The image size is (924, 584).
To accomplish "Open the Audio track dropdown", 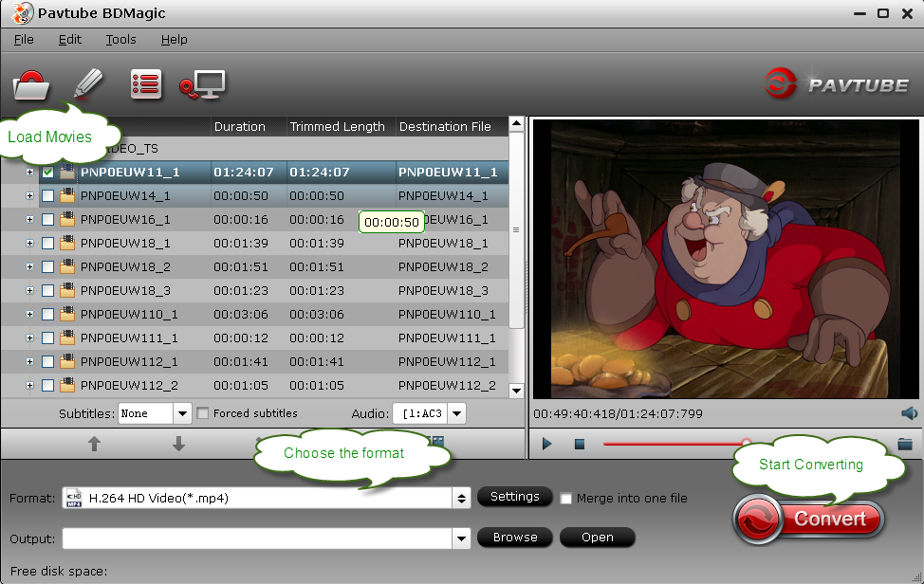I will 456,413.
